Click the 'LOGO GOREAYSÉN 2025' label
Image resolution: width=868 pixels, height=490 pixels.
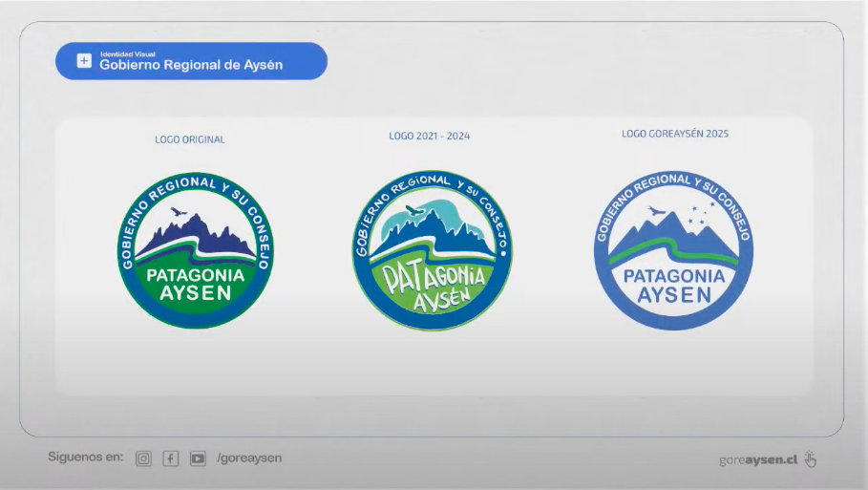[675, 134]
